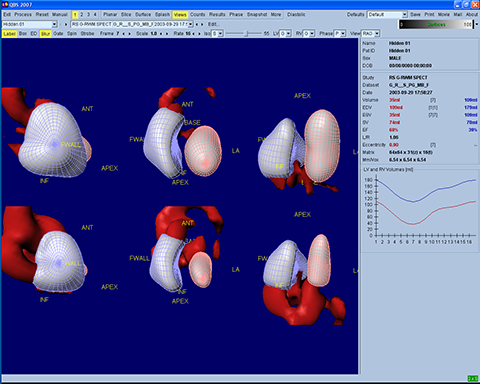Open the Results page
This screenshot has height=384, width=480.
coord(217,15)
